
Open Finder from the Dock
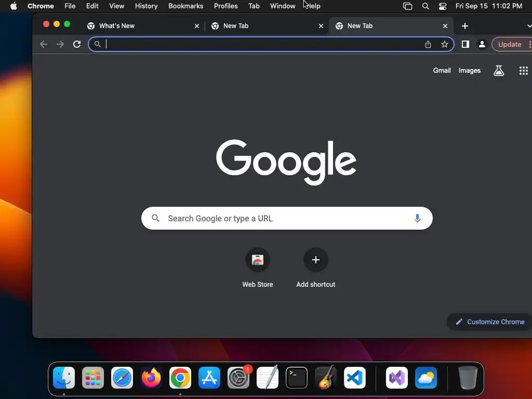64,378
